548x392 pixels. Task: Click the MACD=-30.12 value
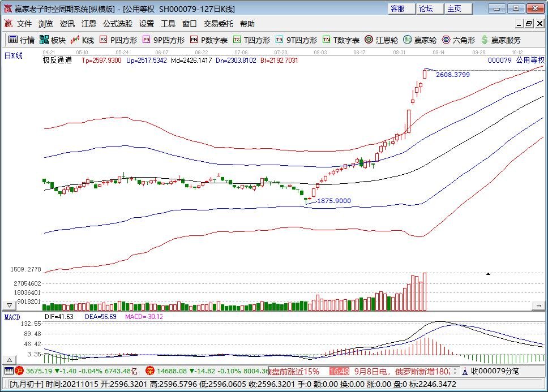click(x=144, y=317)
